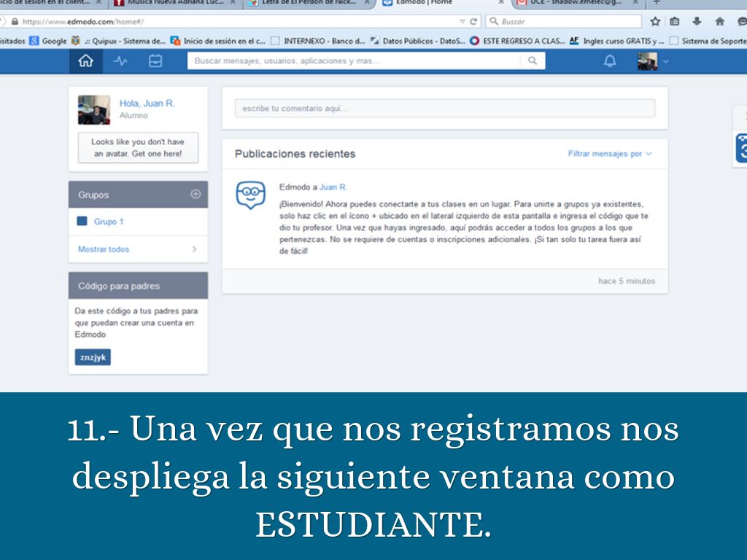Switch to the Letra de El Perdon tab

[x=310, y=3]
